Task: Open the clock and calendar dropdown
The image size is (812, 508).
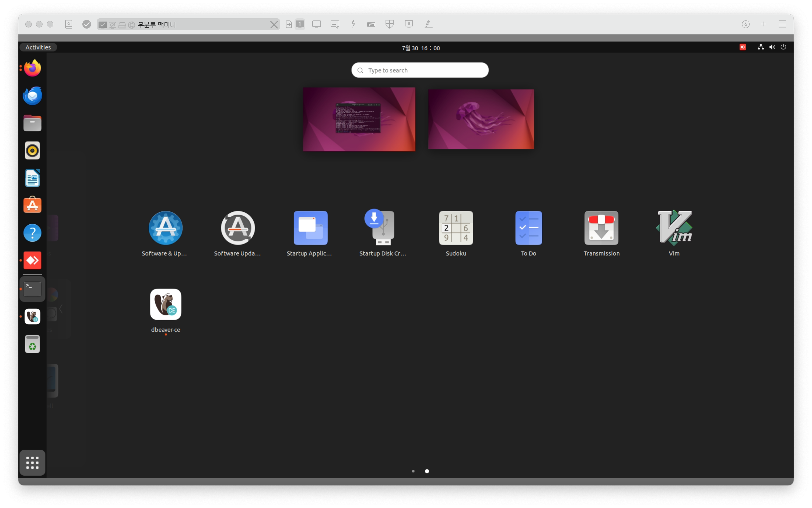Action: pyautogui.click(x=421, y=48)
